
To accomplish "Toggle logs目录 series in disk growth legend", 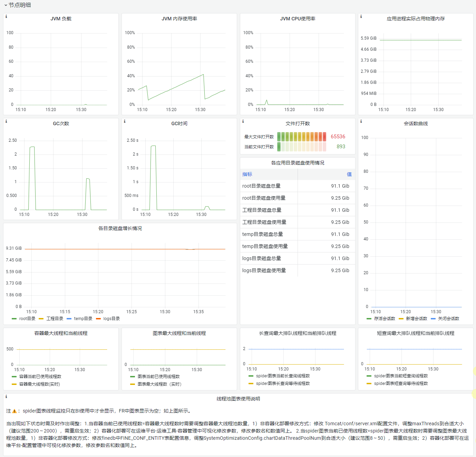I will click(x=111, y=319).
